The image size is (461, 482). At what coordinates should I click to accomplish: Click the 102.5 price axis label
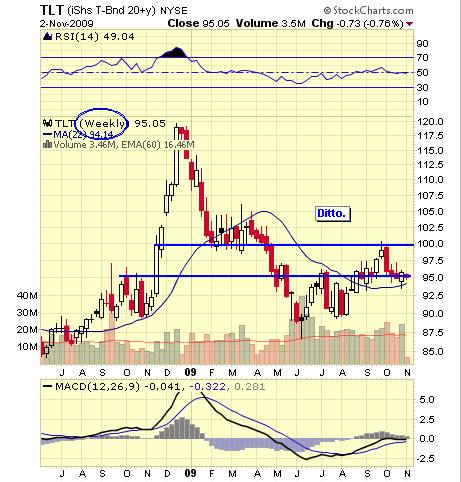tap(430, 227)
